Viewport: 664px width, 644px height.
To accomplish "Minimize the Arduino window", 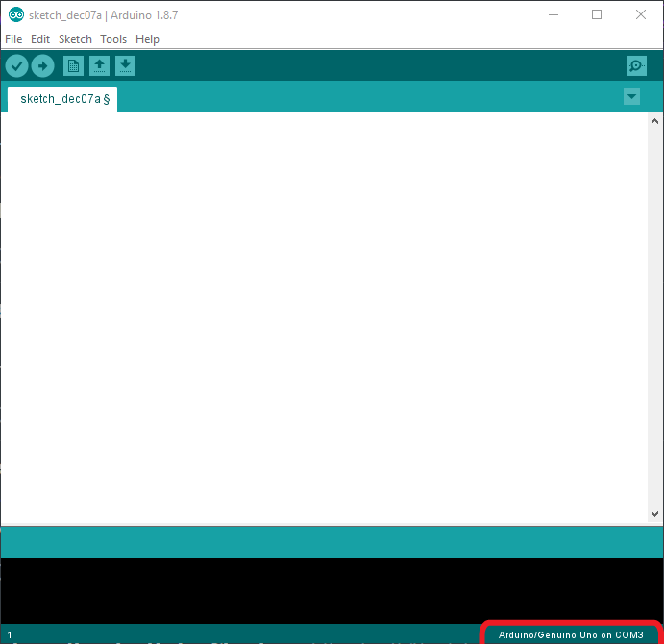I will 553,14.
